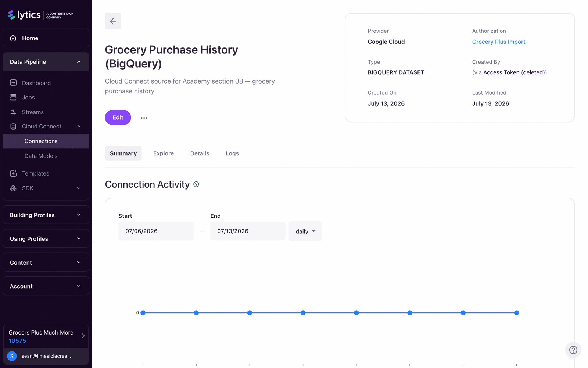The width and height of the screenshot is (588, 368).
Task: Click the BIGQUERY DATASET type value
Action: point(396,72)
